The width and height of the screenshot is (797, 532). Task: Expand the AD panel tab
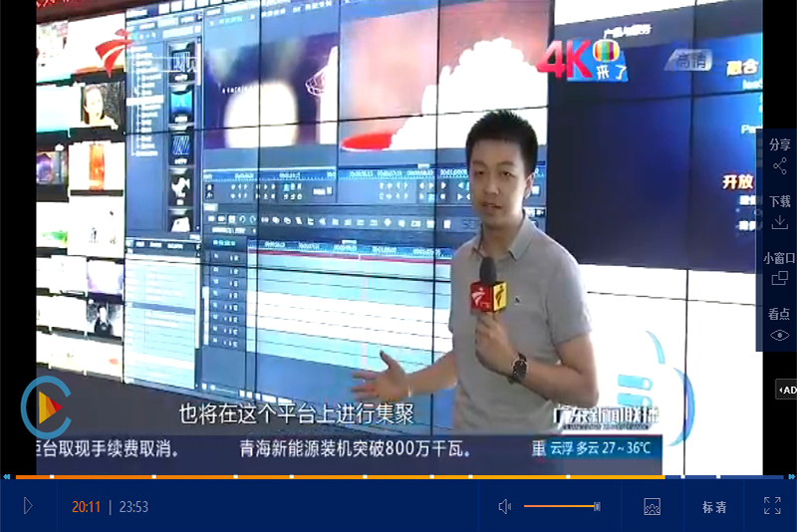(786, 389)
